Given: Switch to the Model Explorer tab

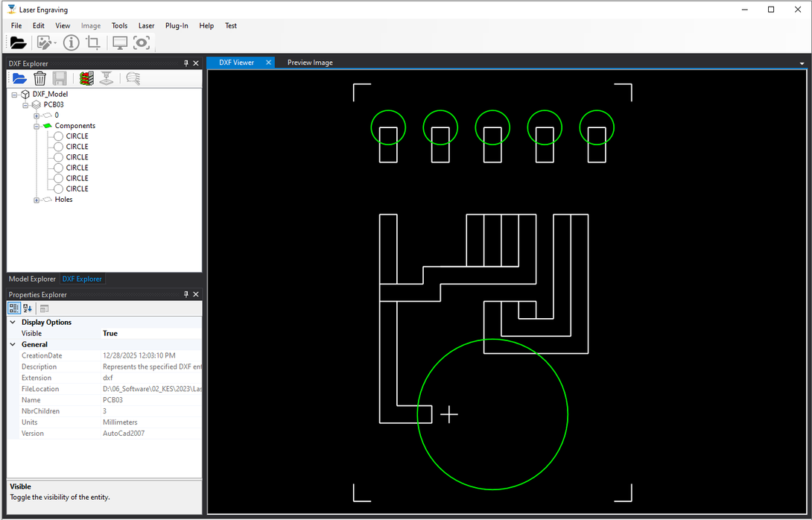Looking at the screenshot, I should click(x=32, y=279).
